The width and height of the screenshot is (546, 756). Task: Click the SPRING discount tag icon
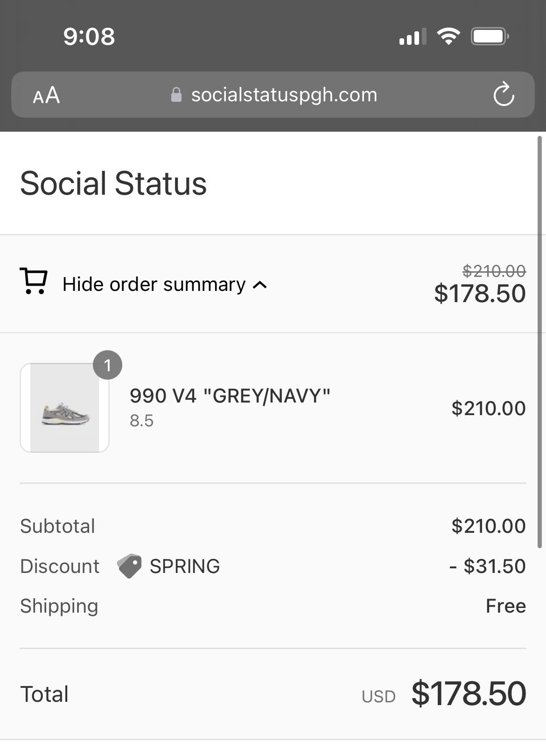coord(128,565)
